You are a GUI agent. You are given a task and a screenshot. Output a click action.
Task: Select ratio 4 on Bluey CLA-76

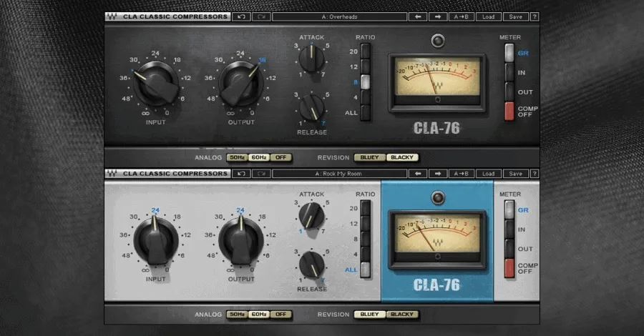(365, 255)
